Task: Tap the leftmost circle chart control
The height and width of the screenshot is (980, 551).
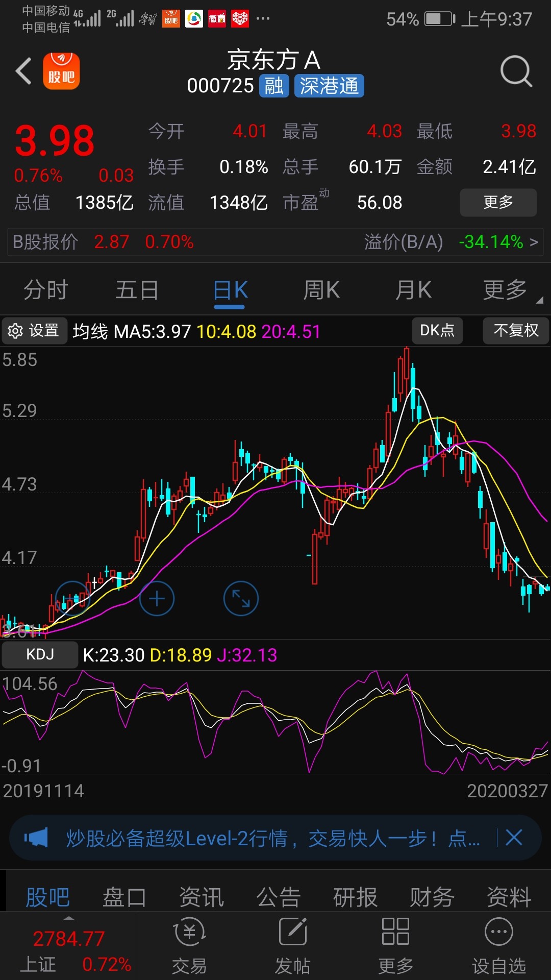Action: pyautogui.click(x=72, y=598)
